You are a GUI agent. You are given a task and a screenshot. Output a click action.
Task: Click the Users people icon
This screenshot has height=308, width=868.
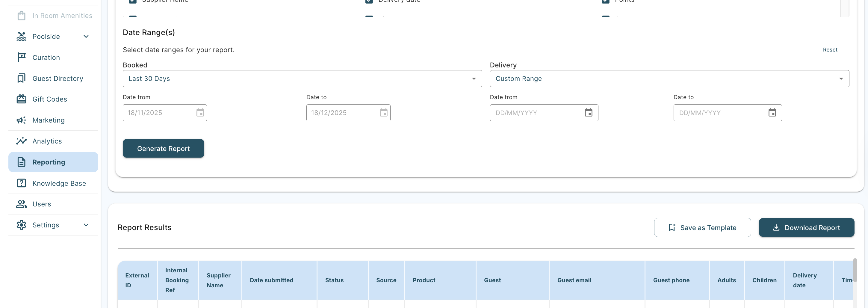click(22, 204)
